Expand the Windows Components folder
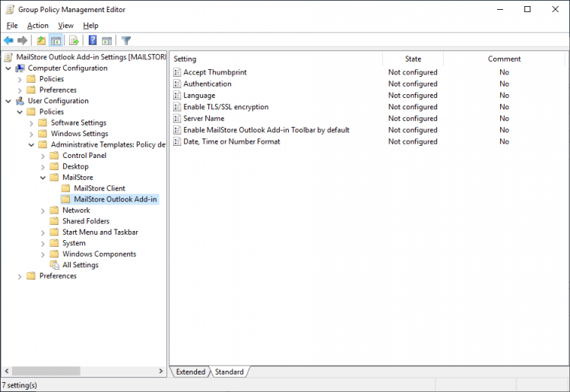 (x=43, y=254)
